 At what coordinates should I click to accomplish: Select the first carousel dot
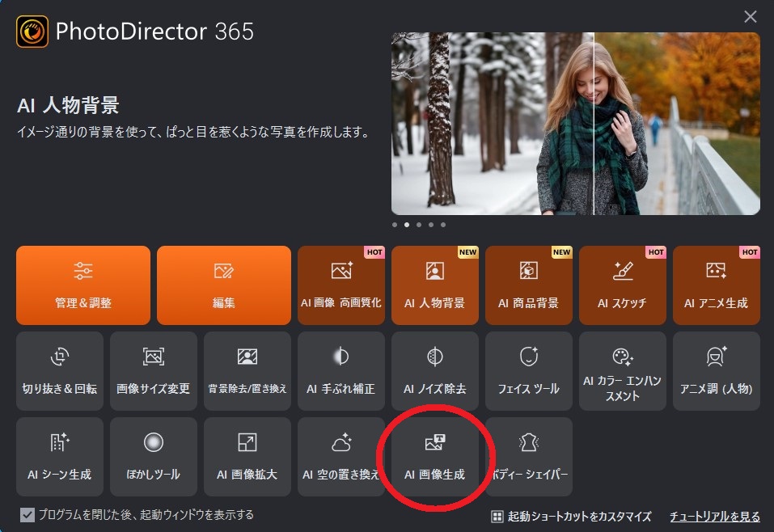pos(395,225)
